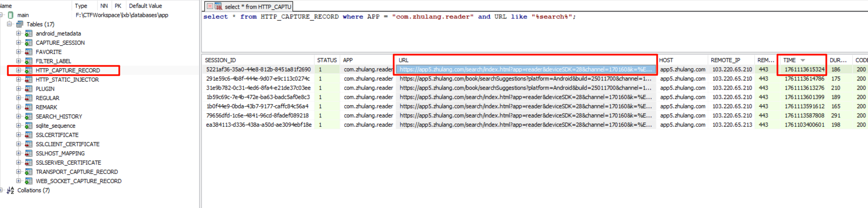Image resolution: width=868 pixels, height=208 pixels.
Task: Expand the CAPTURE_SESSION table node
Action: coord(18,43)
